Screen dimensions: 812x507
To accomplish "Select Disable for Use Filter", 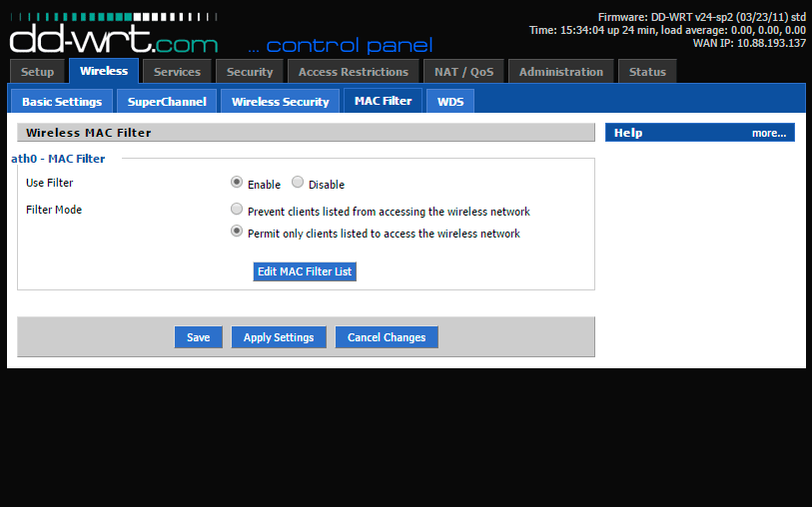I will 298,183.
